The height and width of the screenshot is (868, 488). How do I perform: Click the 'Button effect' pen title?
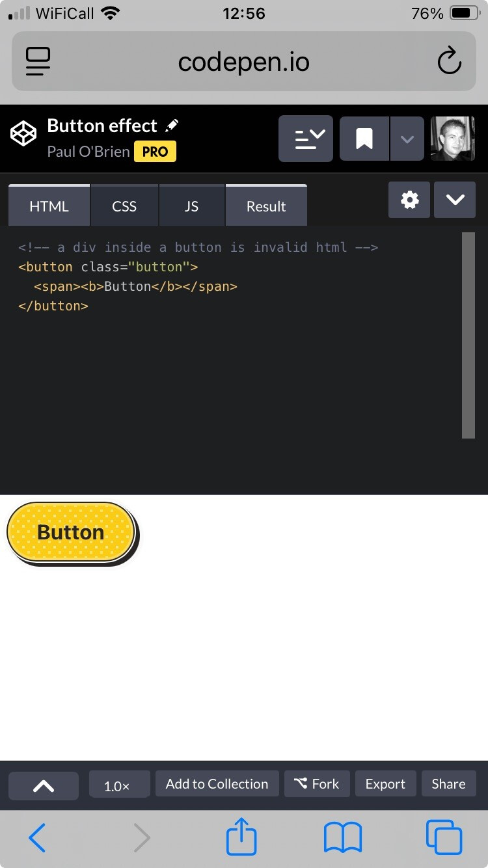pyautogui.click(x=102, y=126)
